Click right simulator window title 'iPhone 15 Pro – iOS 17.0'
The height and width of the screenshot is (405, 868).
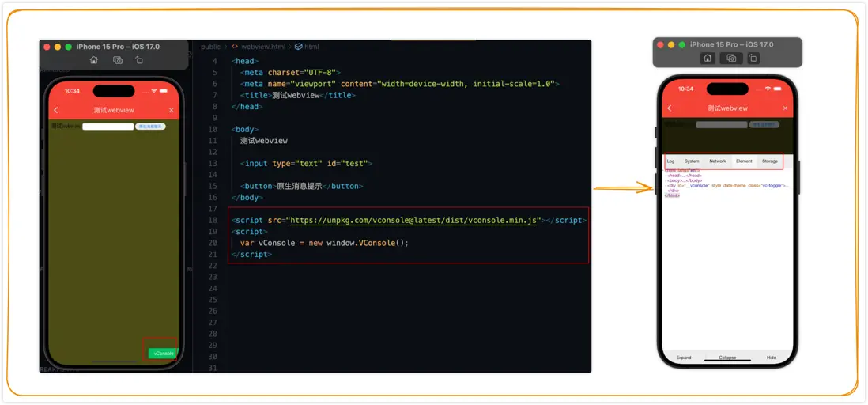pyautogui.click(x=731, y=44)
